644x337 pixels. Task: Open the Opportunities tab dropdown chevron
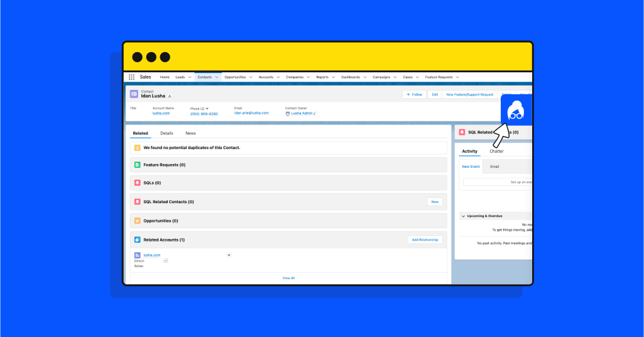tap(251, 77)
